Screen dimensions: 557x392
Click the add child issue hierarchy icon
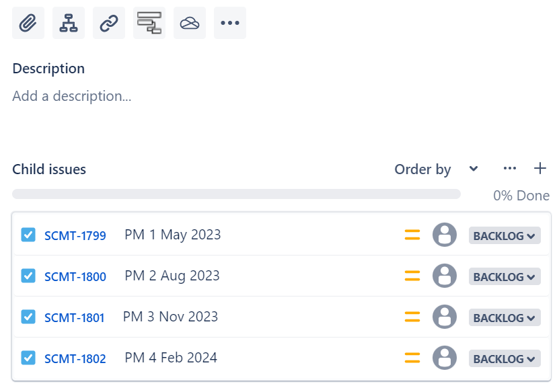pyautogui.click(x=69, y=23)
